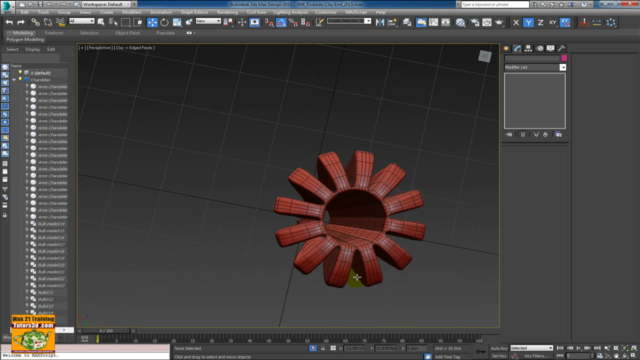
Task: Switch to the Object Paint ribbon tab
Action: point(127,33)
